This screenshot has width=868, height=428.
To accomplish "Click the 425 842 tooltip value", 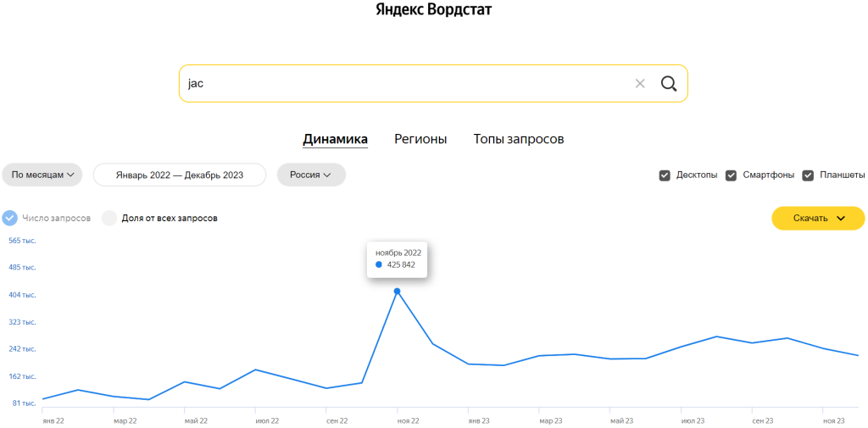I will point(401,264).
